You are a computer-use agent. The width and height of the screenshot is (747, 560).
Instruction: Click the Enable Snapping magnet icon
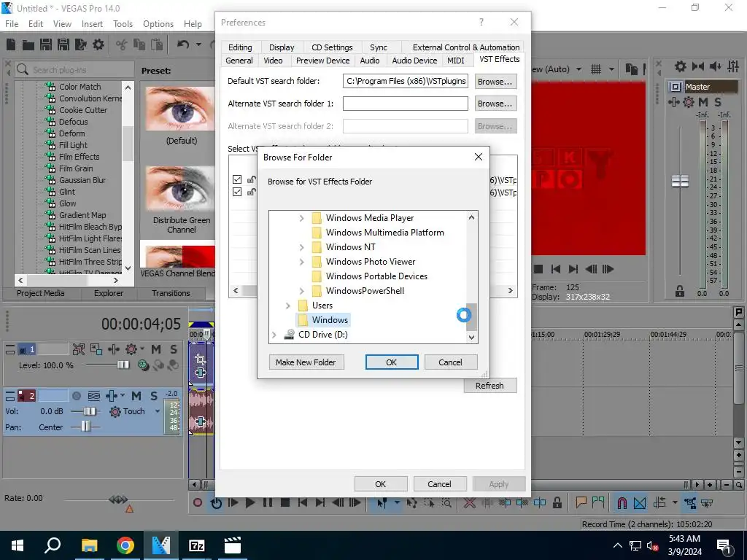(x=622, y=502)
